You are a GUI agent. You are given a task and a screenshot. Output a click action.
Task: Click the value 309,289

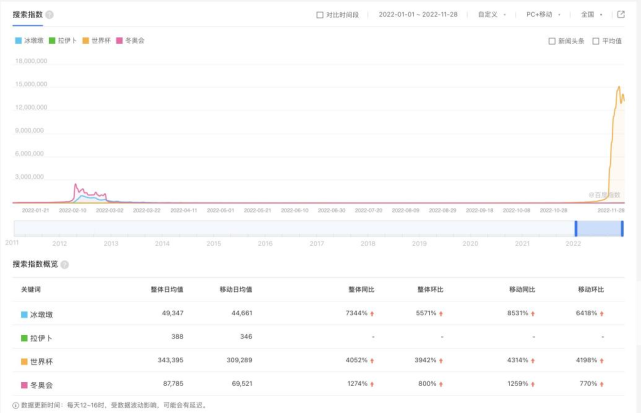point(240,360)
